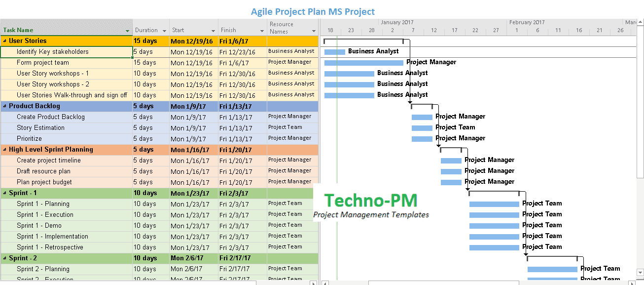Click the February 2017 timescale header
The image size is (644, 285).
coord(527,22)
